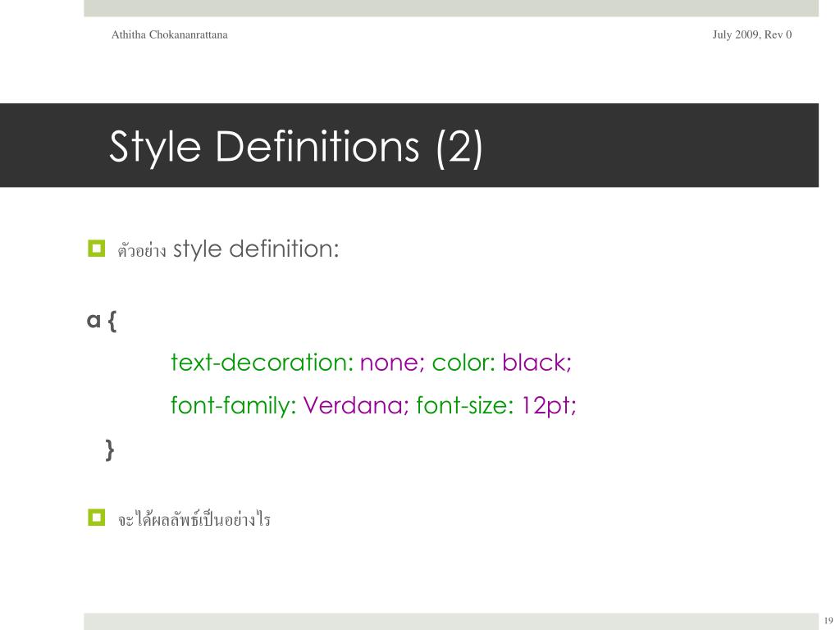This screenshot has height=630, width=840.
Task: Click the value '12pt;'
Action: click(549, 405)
